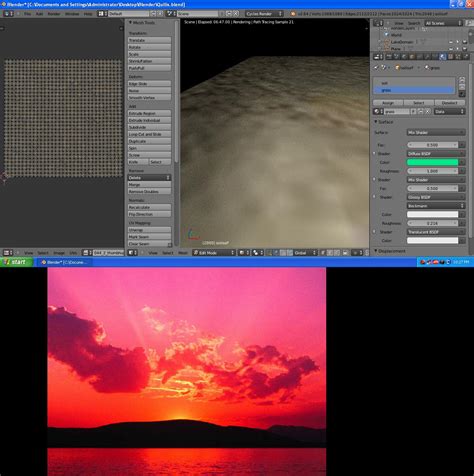
Task: Open the Mesh menu in 3D view header
Action: [x=183, y=253]
